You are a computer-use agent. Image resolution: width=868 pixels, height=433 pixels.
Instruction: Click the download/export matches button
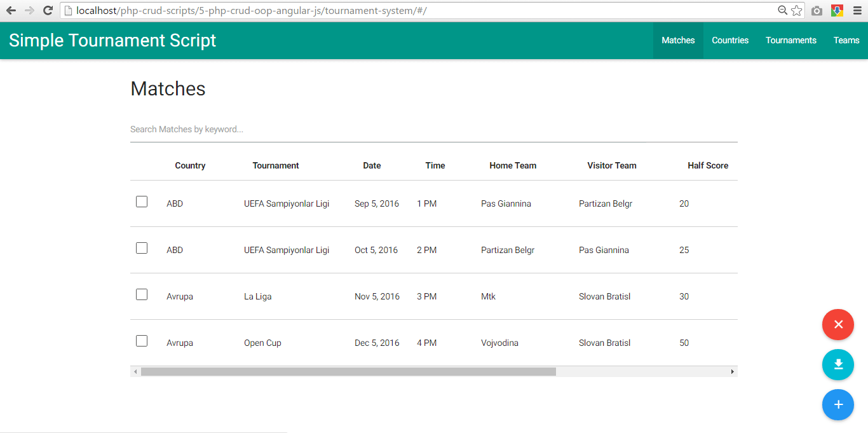837,364
